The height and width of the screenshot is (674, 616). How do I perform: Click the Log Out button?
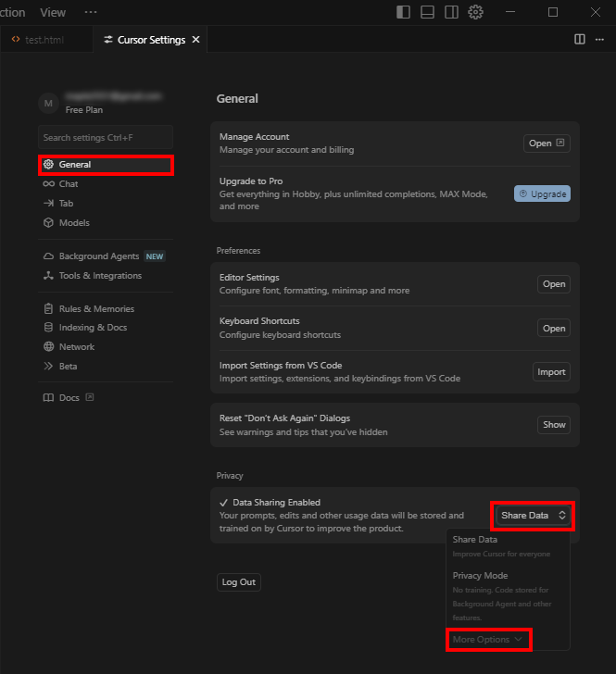239,582
